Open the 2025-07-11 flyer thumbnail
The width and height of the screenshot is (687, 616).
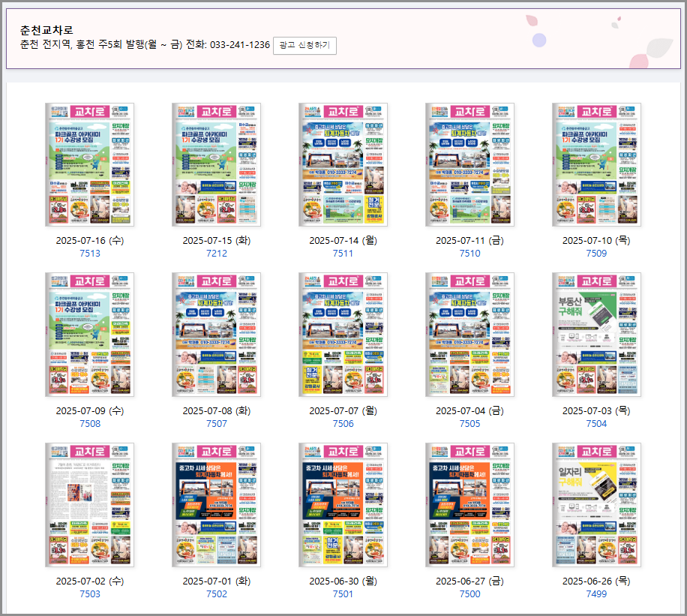(x=469, y=165)
